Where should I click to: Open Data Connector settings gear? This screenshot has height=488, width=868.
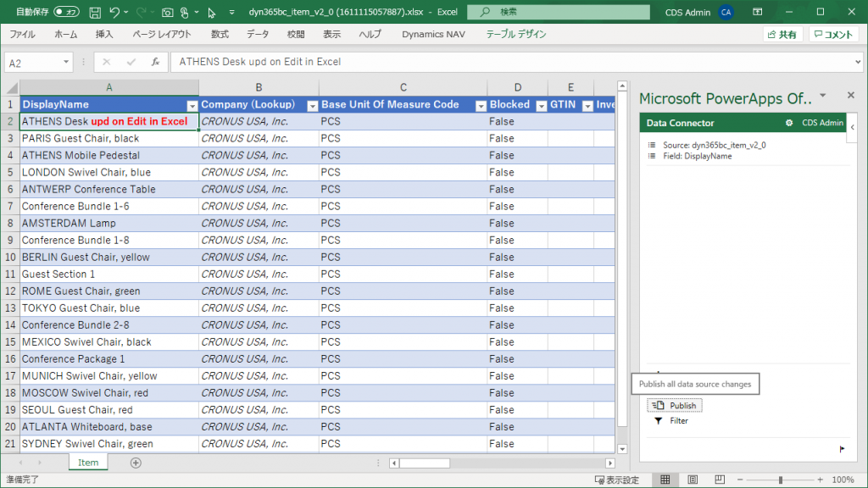(789, 123)
